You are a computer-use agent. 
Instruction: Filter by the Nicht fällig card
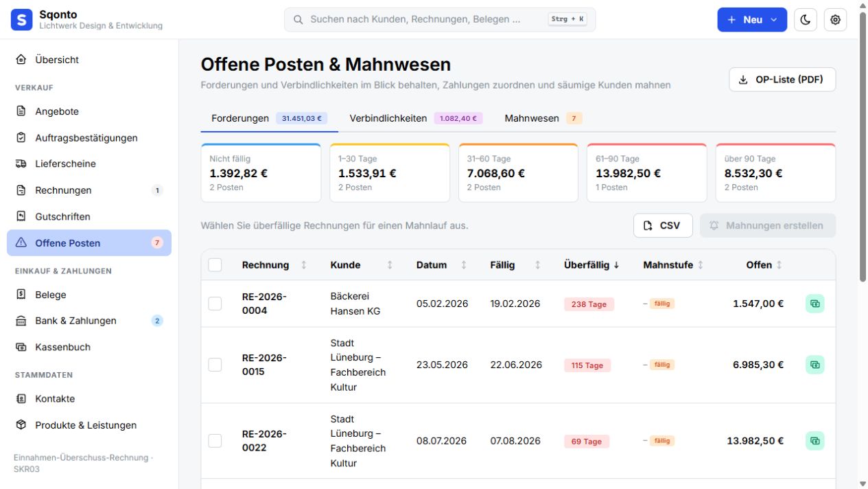click(261, 172)
